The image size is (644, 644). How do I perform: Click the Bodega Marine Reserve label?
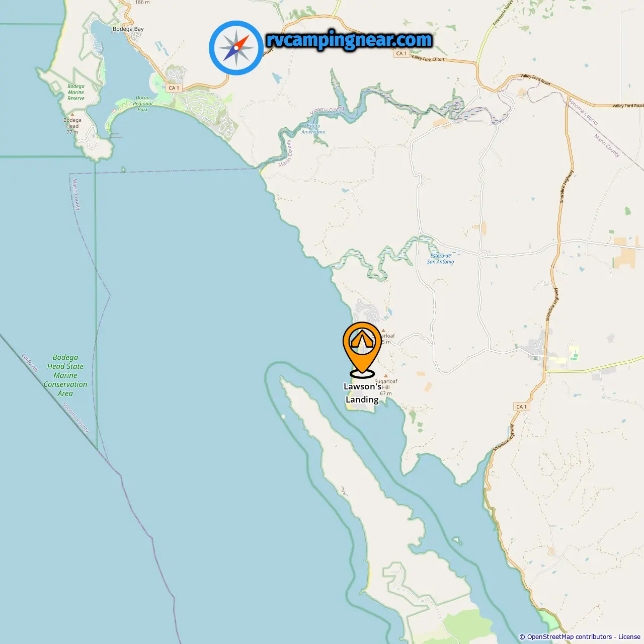[76, 92]
